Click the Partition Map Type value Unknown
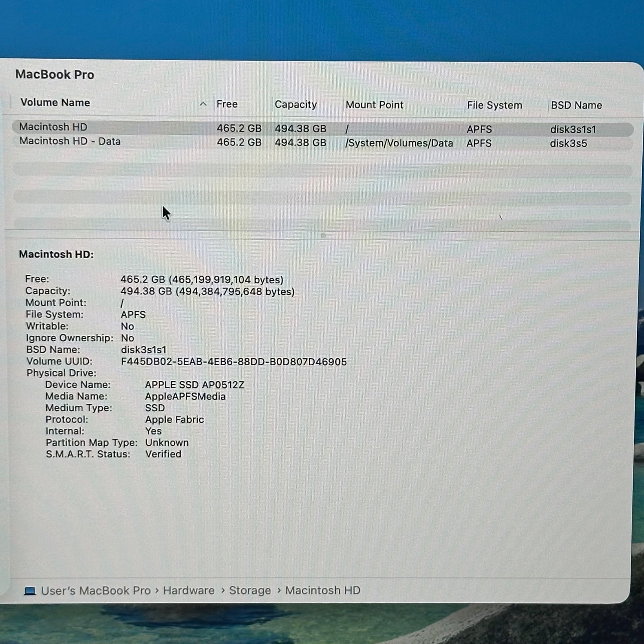This screenshot has height=644, width=644. (167, 443)
